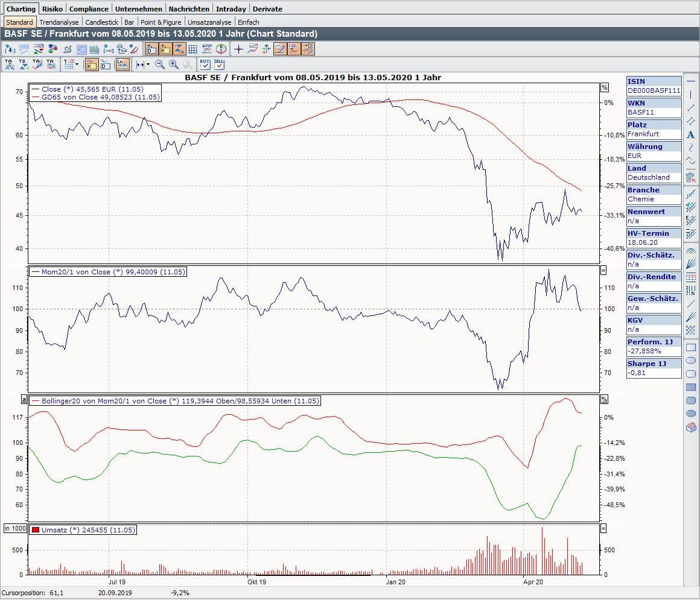Viewport: 700px width, 600px height.
Task: Toggle the logarithmic 'Ln' scale button
Action: click(x=122, y=65)
